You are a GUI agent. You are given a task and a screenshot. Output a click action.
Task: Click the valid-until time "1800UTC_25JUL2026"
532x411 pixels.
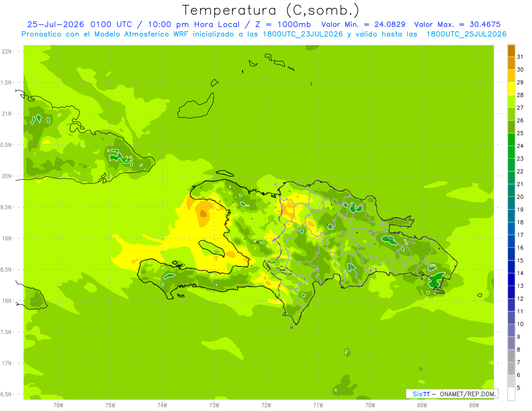coord(466,34)
